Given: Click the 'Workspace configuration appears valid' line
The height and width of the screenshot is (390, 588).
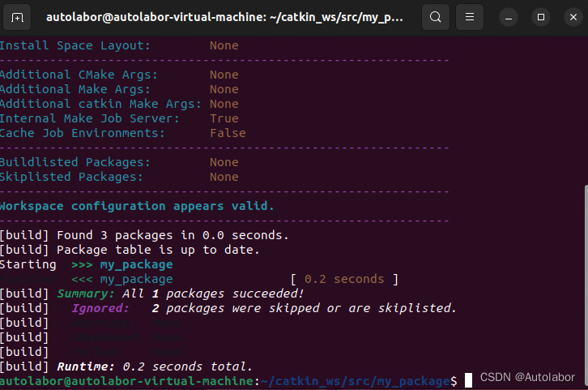Looking at the screenshot, I should click(137, 206).
